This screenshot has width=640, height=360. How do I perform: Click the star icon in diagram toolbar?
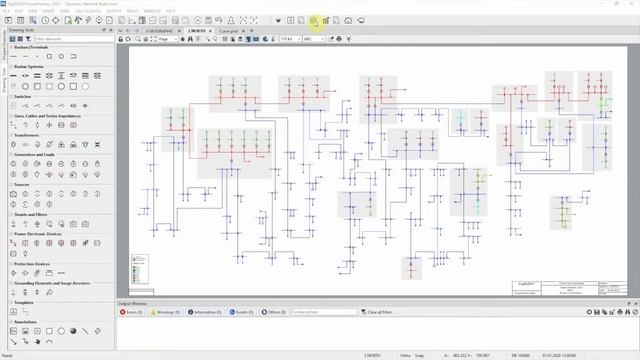(182, 39)
